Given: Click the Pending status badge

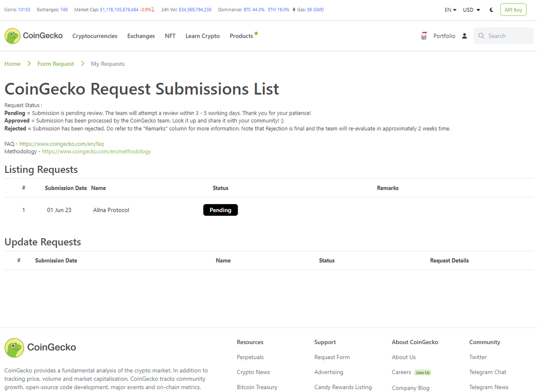Looking at the screenshot, I should click(x=221, y=210).
